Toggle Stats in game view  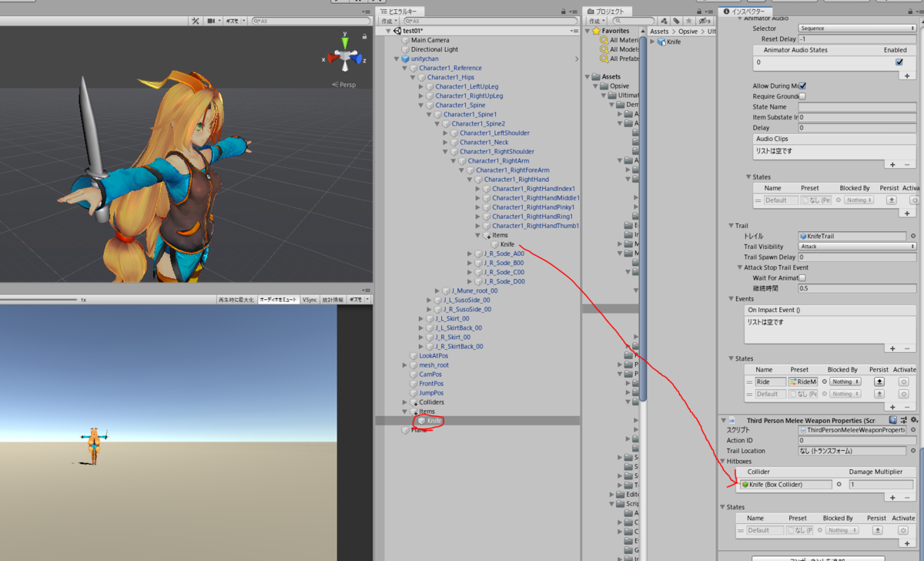tap(333, 299)
